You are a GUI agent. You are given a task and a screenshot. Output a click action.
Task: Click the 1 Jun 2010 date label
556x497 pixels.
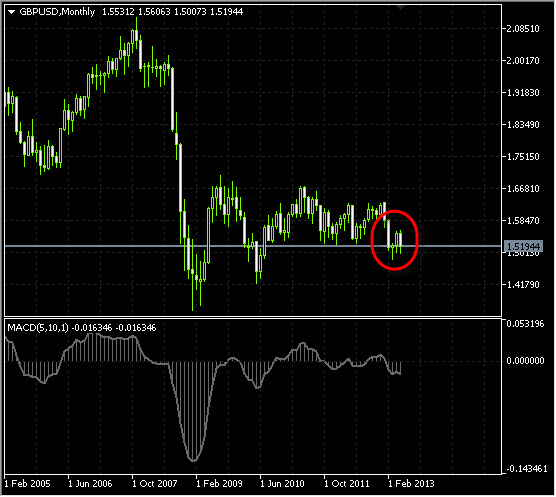pyautogui.click(x=282, y=484)
